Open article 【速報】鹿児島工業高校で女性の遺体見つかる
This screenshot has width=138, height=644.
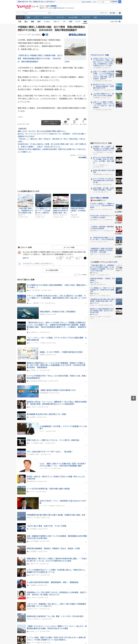(x=57, y=390)
